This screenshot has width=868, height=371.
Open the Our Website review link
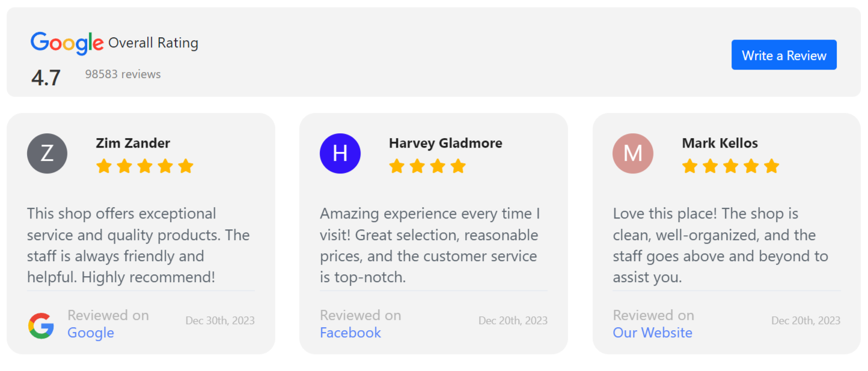click(x=652, y=333)
